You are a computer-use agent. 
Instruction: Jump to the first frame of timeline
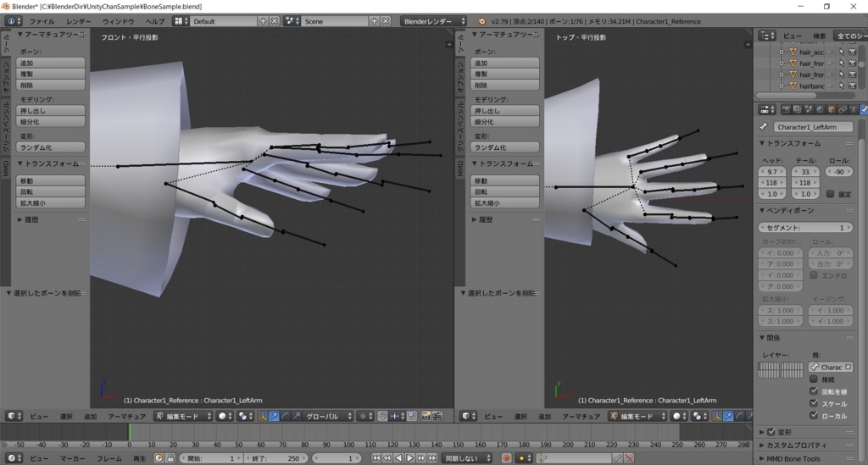(376, 458)
